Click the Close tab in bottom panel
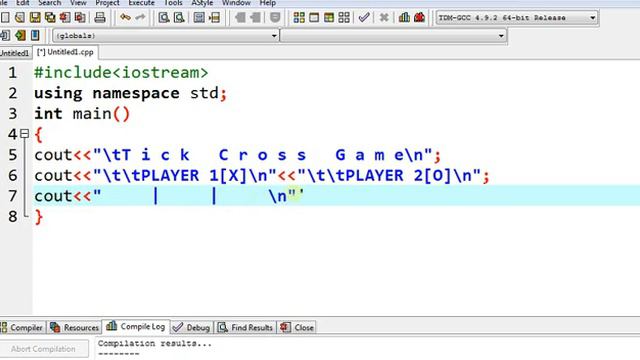The height and width of the screenshot is (360, 640). 298,327
